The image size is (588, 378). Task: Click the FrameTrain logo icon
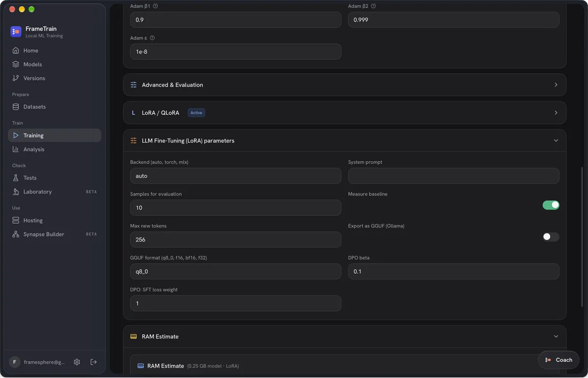click(x=16, y=32)
